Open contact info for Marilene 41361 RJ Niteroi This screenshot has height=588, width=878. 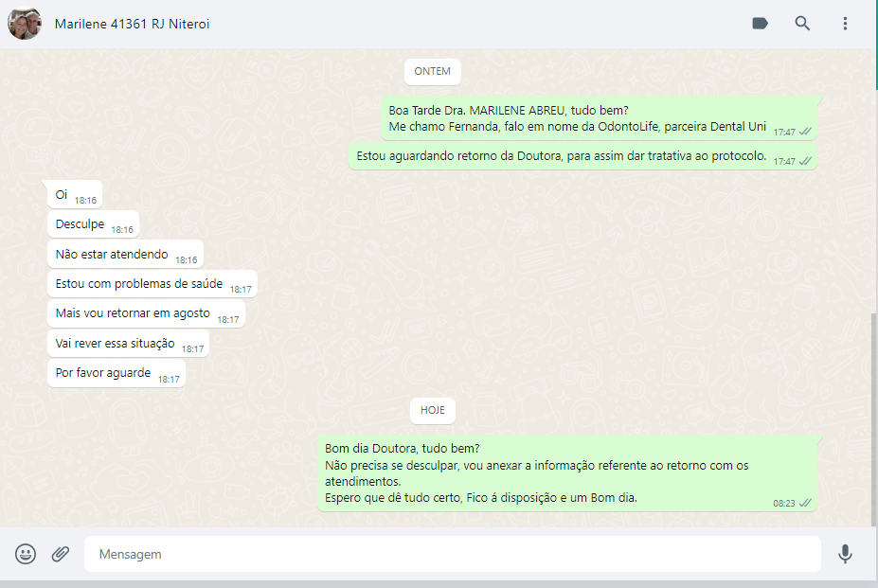tap(133, 24)
